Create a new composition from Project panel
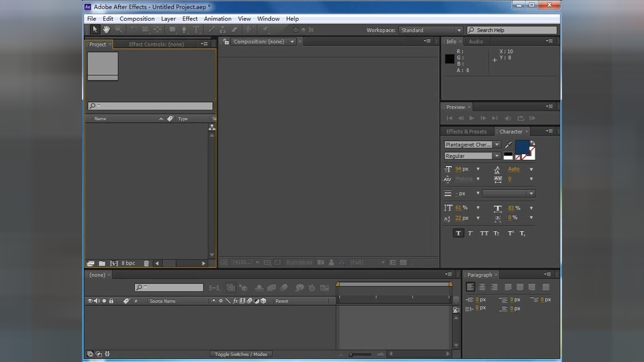The image size is (644, 362). [114, 263]
